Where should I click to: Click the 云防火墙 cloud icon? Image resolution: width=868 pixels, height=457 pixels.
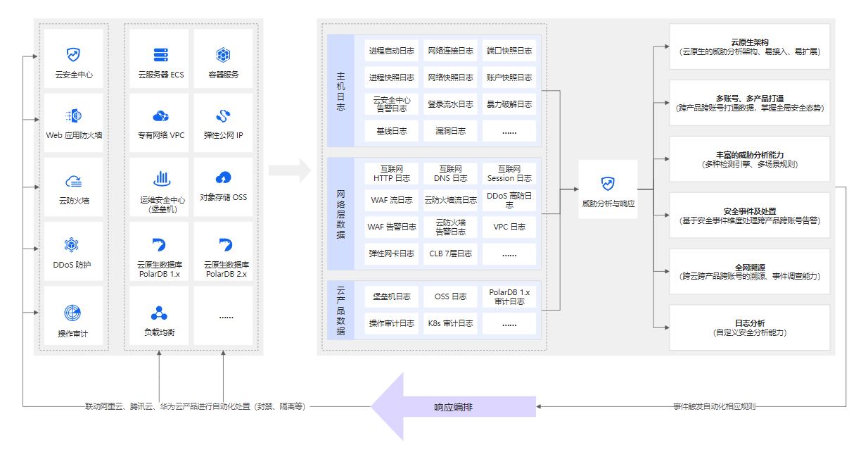click(x=73, y=181)
